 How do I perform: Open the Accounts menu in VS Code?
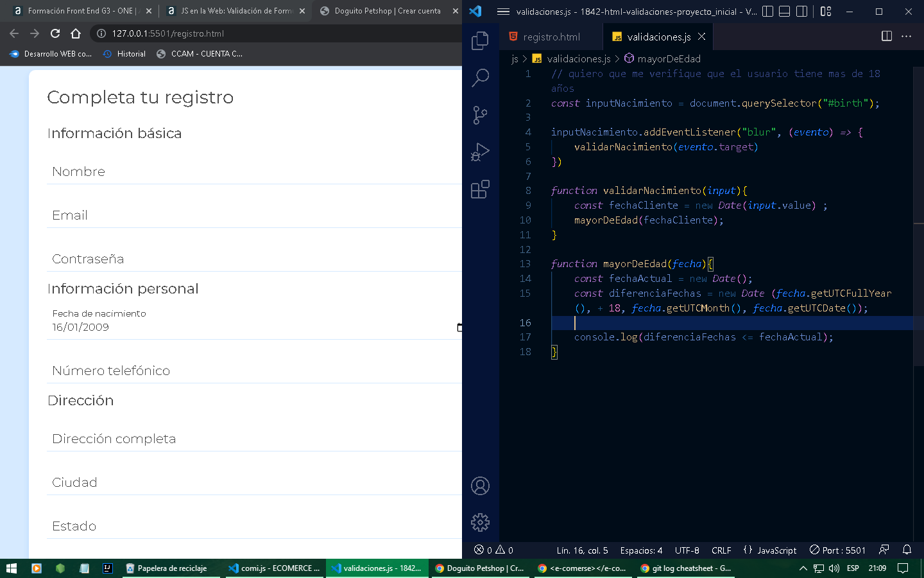pyautogui.click(x=480, y=486)
